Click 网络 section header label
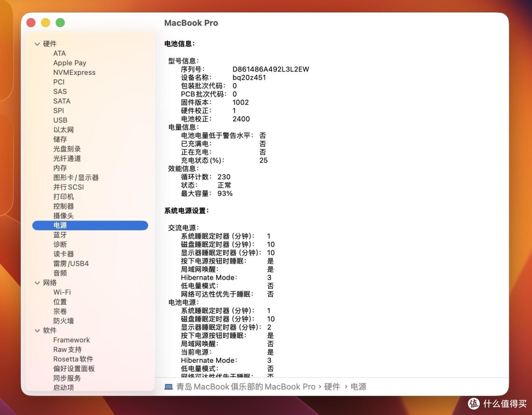Image resolution: width=532 pixels, height=415 pixels. [50, 283]
